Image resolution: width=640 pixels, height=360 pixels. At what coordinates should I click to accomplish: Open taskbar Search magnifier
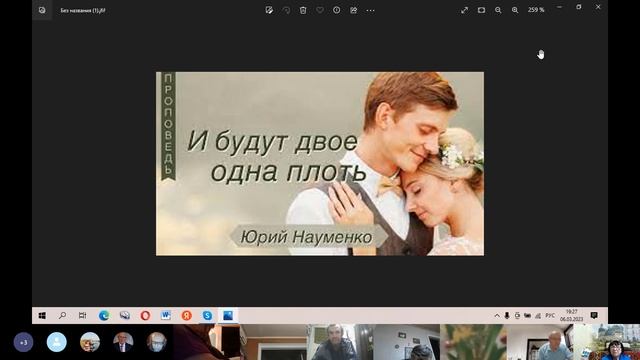[x=62, y=316]
